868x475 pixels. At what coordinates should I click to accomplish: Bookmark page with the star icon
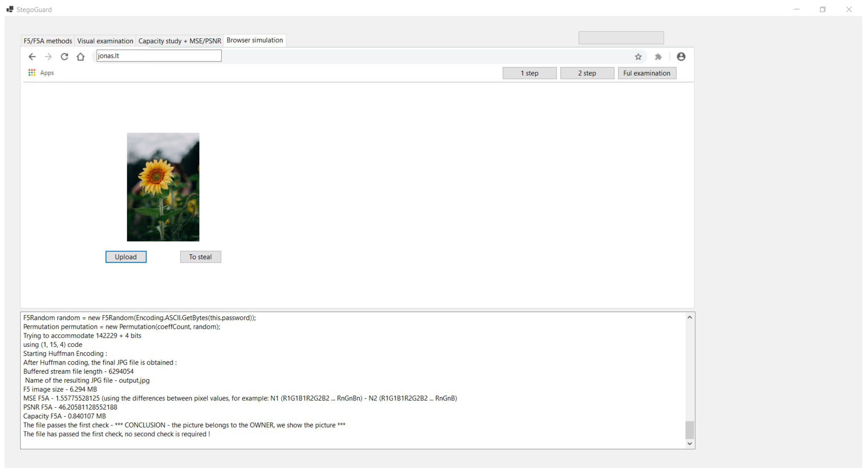(638, 57)
